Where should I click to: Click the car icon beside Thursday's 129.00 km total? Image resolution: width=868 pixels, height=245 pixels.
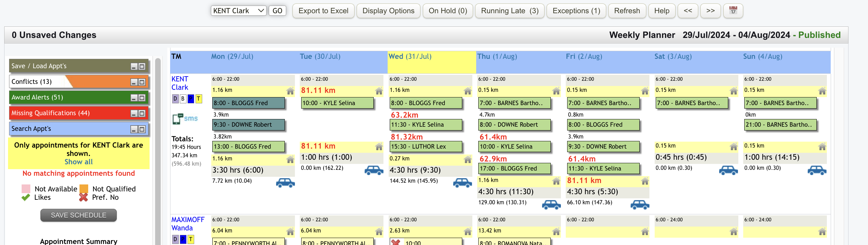point(551,205)
